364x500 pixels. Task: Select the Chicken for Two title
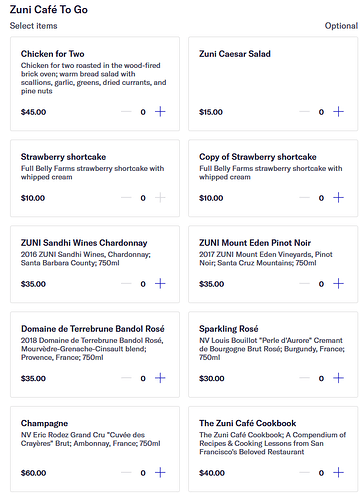[x=53, y=54]
